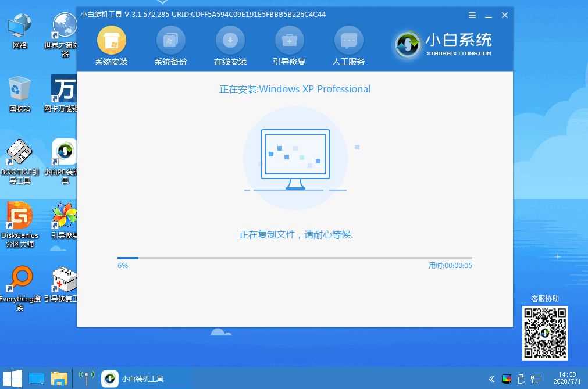Image resolution: width=588 pixels, height=389 pixels.
Task: Open the DiskGenius分区大师 desktop icon
Action: click(x=20, y=216)
